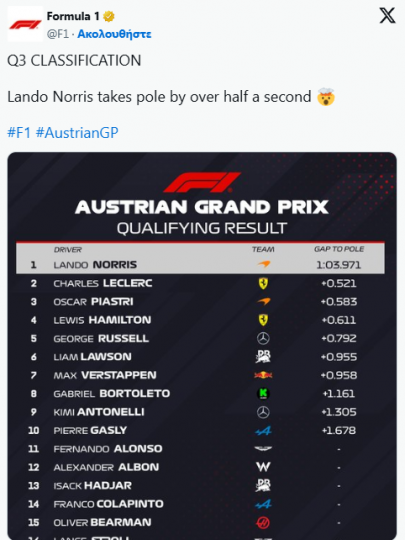Click the Ακολουθήστε follow link

pos(114,34)
